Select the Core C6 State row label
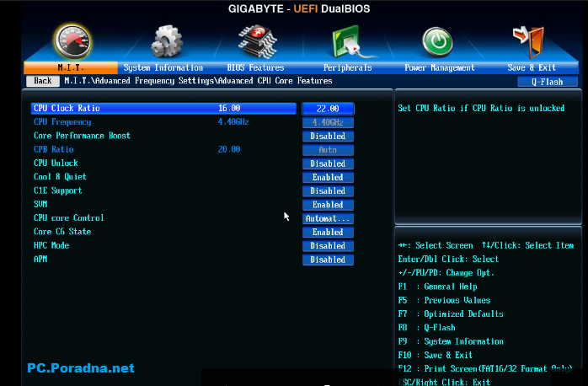The width and height of the screenshot is (588, 386). point(62,232)
